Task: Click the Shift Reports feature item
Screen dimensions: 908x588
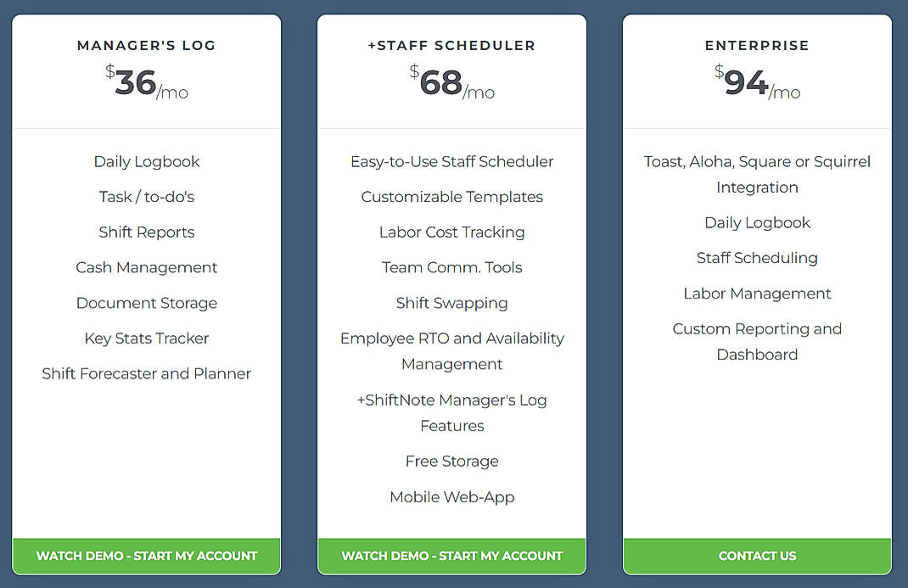Action: [146, 232]
